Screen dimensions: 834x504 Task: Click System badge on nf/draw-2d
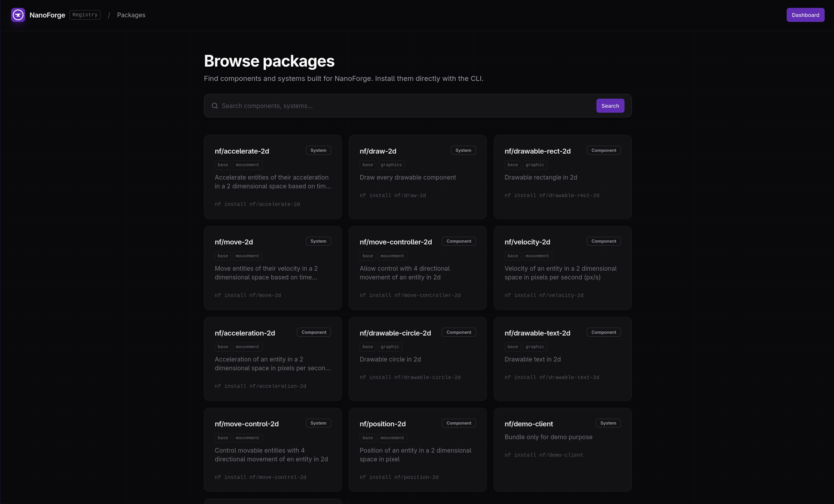[463, 150]
